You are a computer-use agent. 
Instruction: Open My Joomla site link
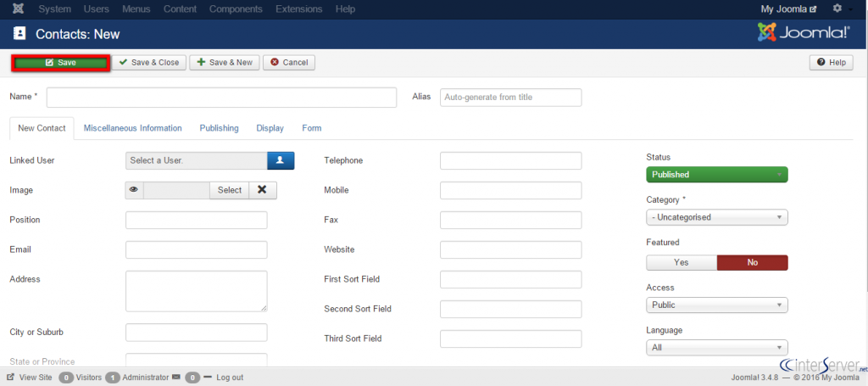pyautogui.click(x=788, y=8)
